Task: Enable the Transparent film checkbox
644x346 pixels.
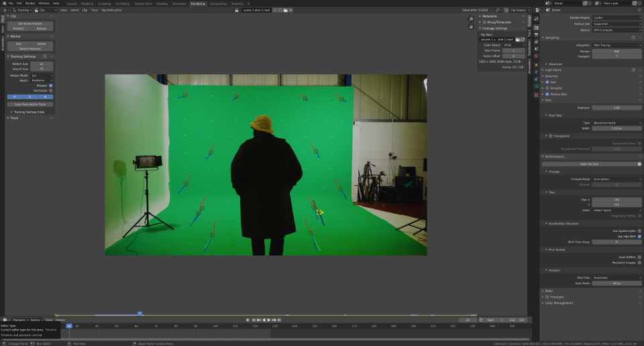Action: tap(551, 136)
